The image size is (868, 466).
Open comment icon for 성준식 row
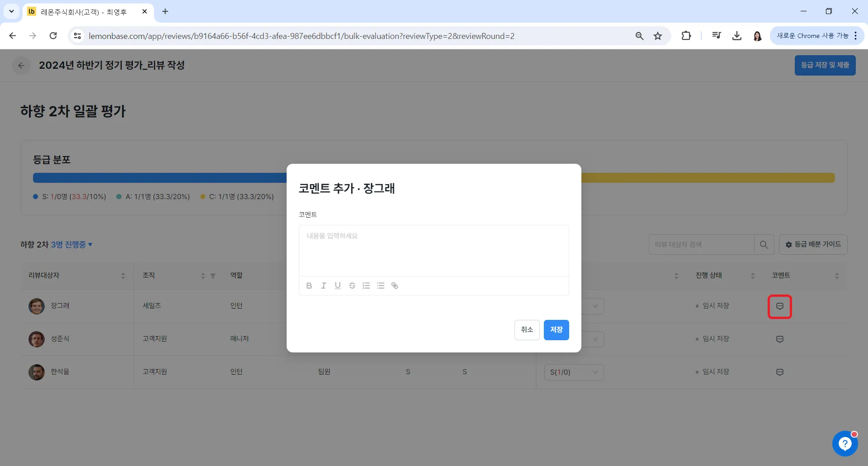tap(780, 339)
